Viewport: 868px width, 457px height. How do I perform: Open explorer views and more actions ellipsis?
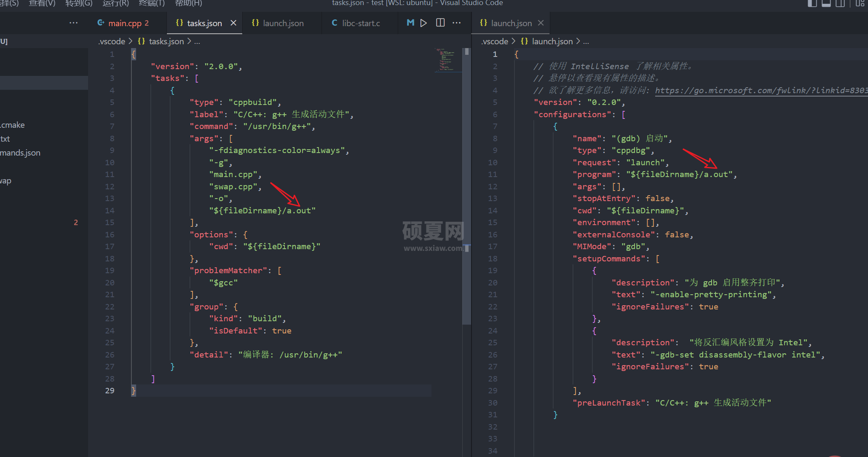[73, 23]
